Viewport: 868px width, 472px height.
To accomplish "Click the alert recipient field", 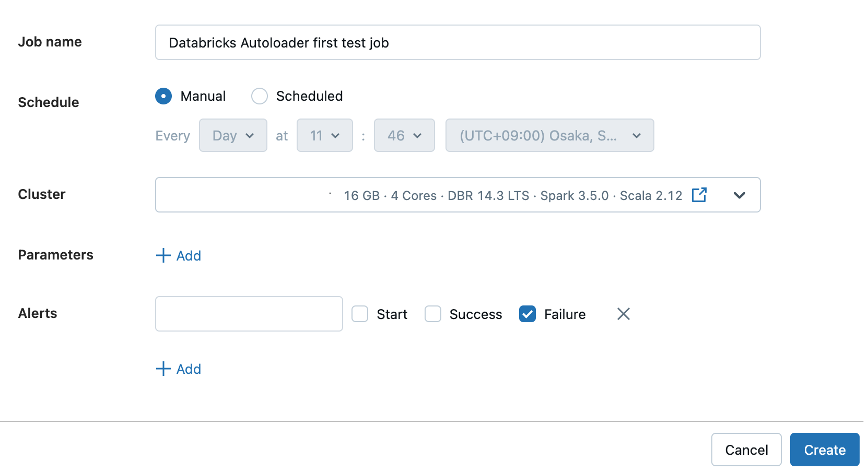I will 249,314.
